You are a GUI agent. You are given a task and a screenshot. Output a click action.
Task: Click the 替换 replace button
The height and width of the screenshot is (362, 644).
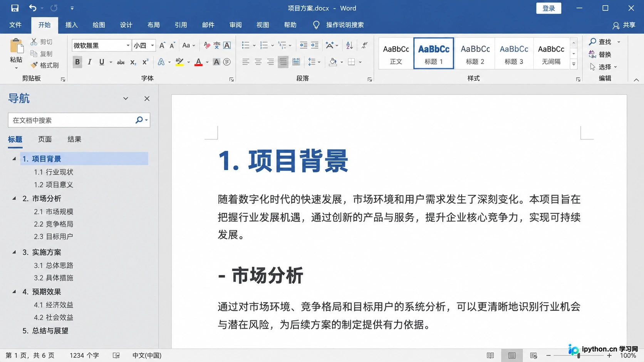click(600, 54)
